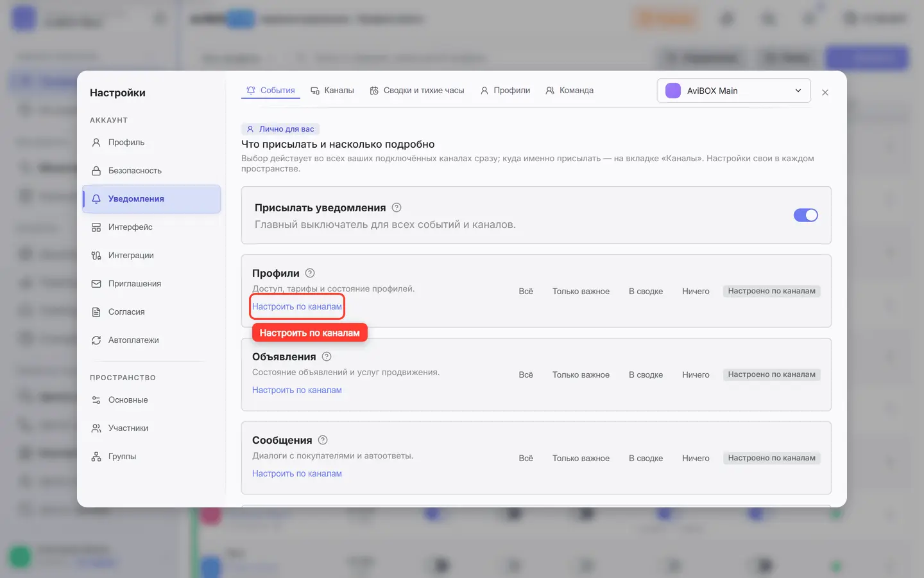Click Настроить по каналам link under Сообщения
Image resolution: width=924 pixels, height=578 pixels.
pos(297,473)
